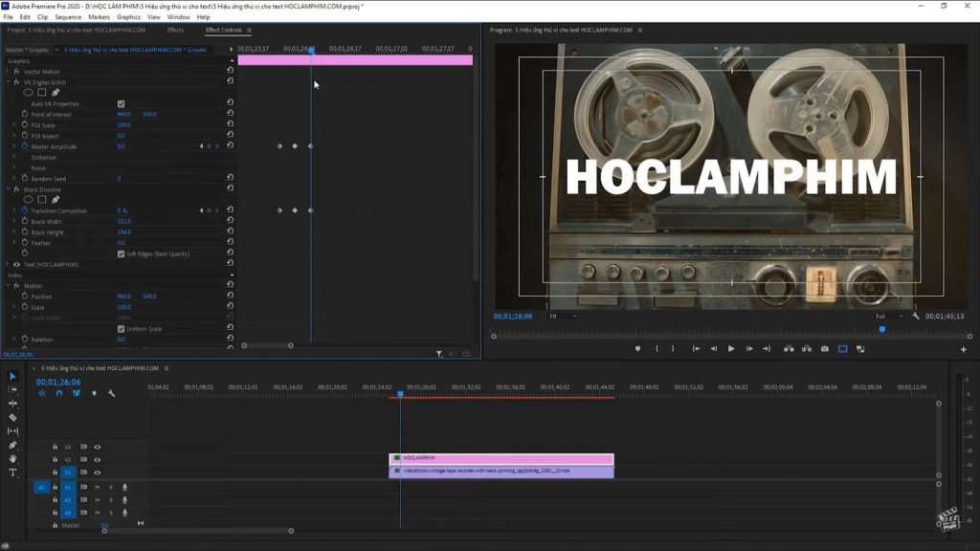Click pen mask tool under VR Digital Glitch
The height and width of the screenshot is (551, 980).
55,93
